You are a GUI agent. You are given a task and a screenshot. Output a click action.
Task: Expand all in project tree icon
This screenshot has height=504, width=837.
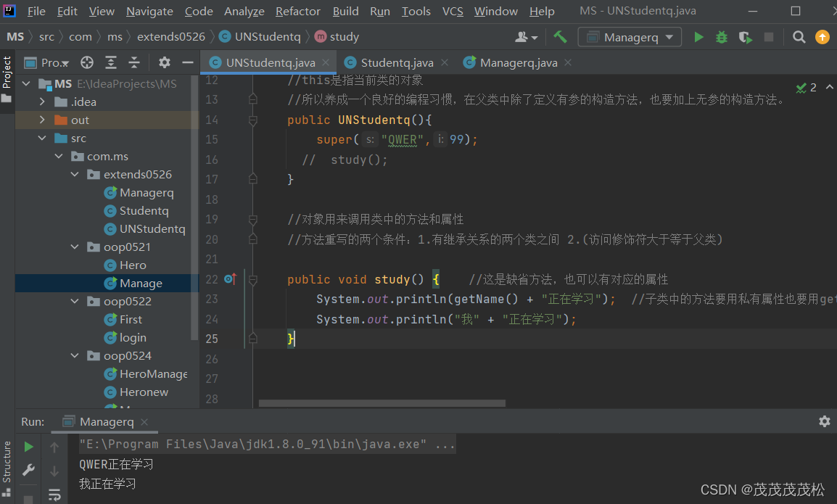(x=110, y=62)
